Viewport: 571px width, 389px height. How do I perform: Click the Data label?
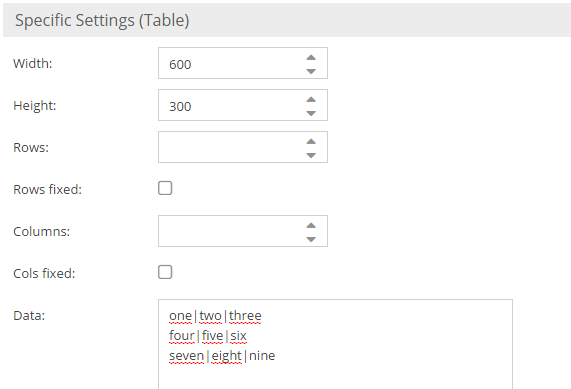pos(29,315)
